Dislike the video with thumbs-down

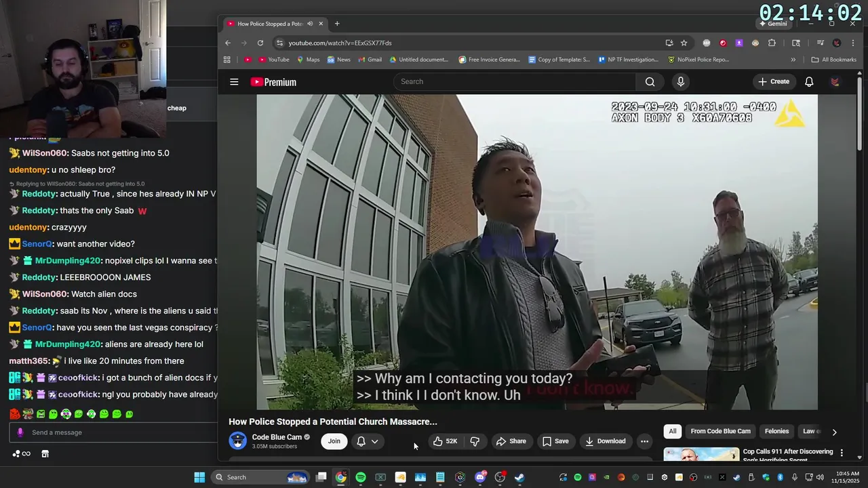(475, 441)
